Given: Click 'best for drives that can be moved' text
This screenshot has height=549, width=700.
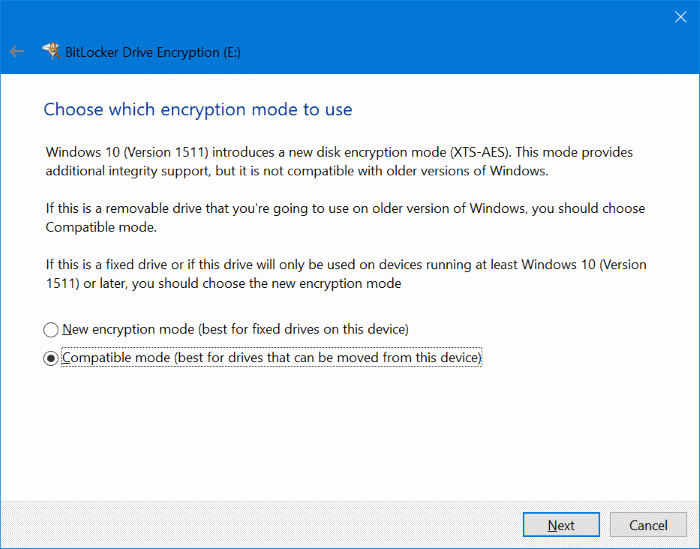Looking at the screenshot, I should coord(330,357).
